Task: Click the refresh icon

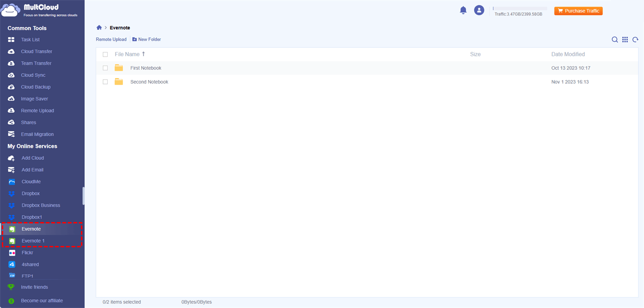Action: pyautogui.click(x=635, y=40)
